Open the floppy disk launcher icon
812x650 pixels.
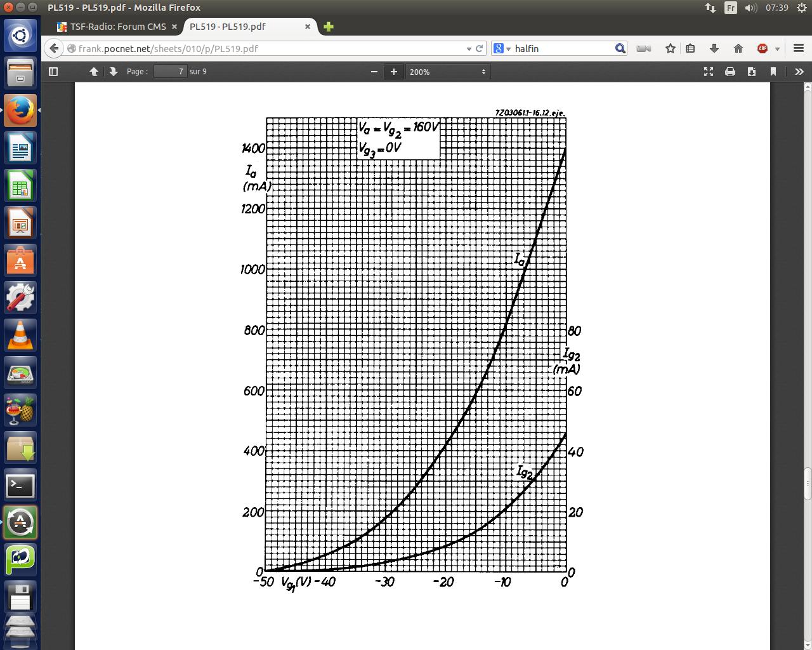pos(20,597)
